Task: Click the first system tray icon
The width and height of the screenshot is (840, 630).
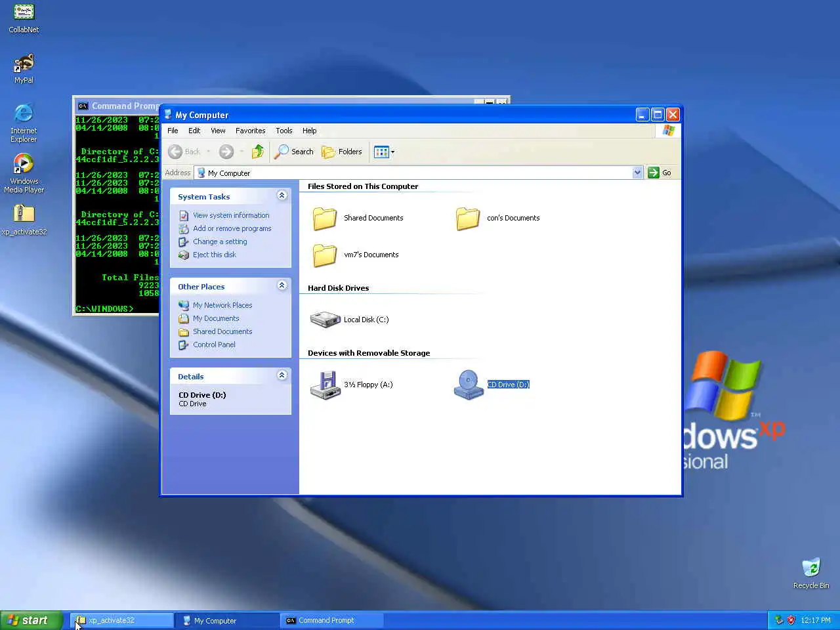Action: 779,620
